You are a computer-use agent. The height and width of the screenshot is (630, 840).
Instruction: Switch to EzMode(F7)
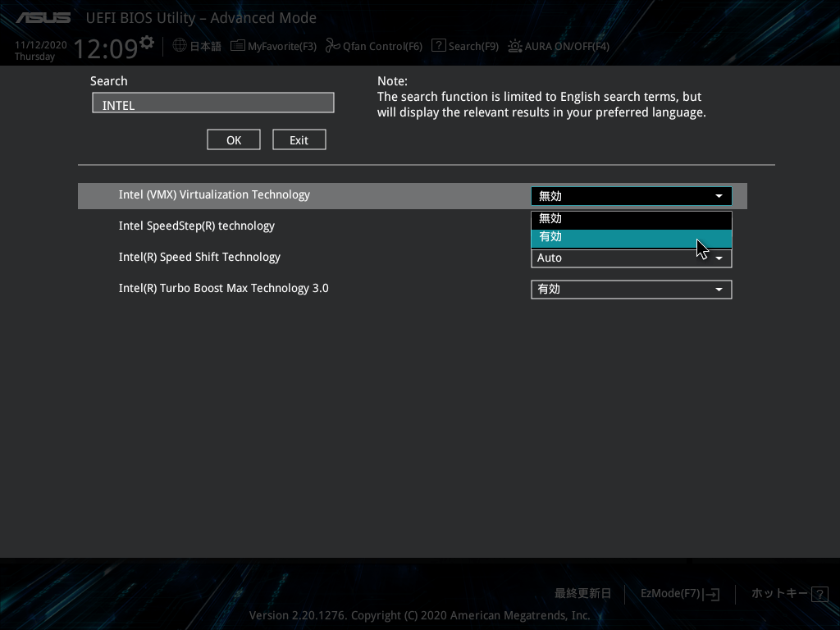click(680, 594)
